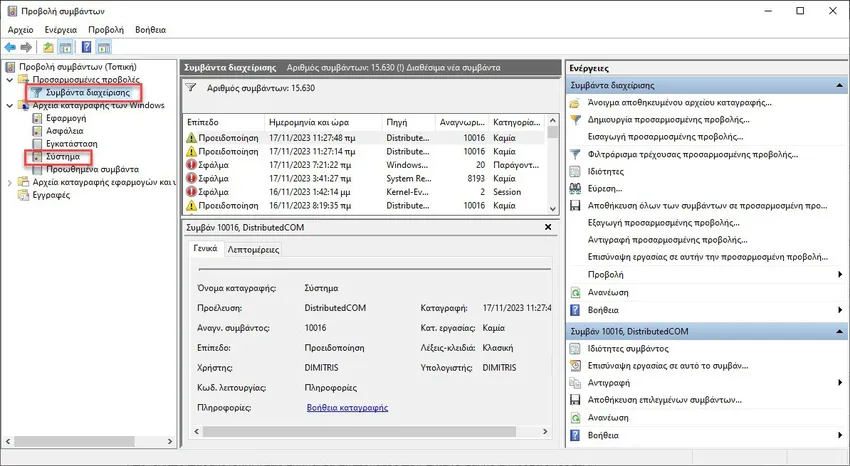Click the clock icon for Επισύναψη εργασίας σε αυτό το συμβάν
The image size is (850, 466).
tap(576, 366)
